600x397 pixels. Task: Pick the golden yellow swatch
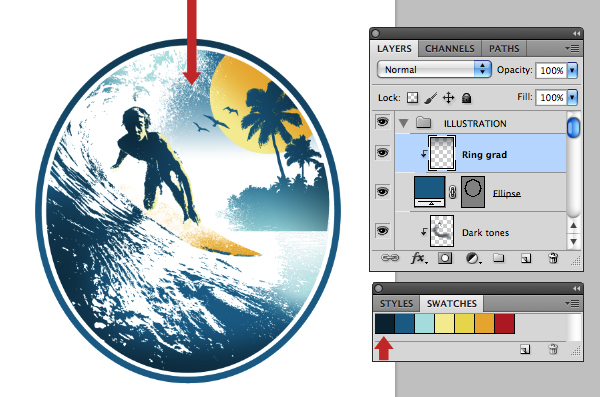coord(465,323)
